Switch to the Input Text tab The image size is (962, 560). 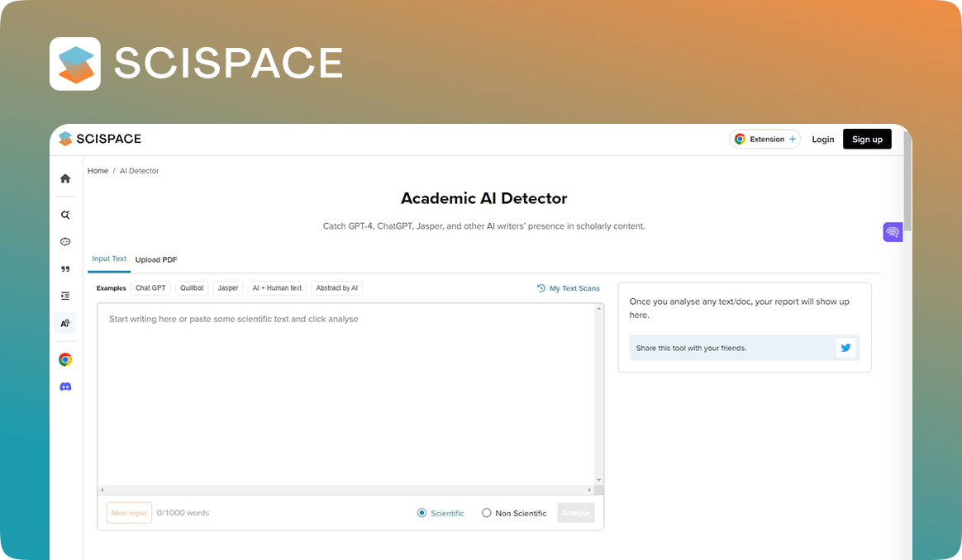(109, 259)
